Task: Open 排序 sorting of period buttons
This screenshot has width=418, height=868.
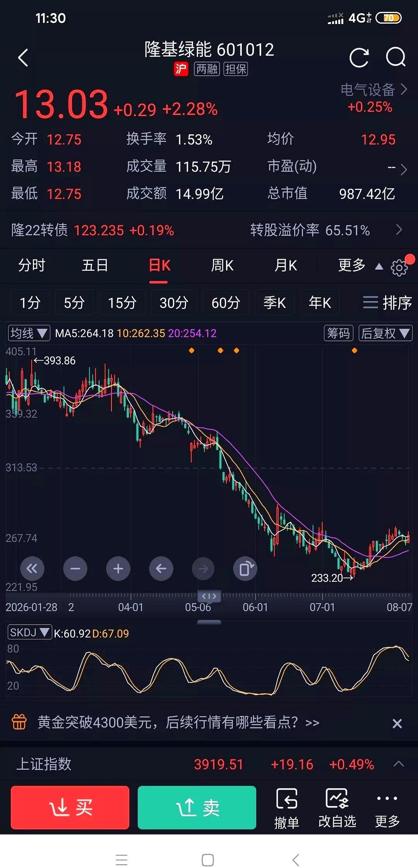Action: (x=387, y=302)
